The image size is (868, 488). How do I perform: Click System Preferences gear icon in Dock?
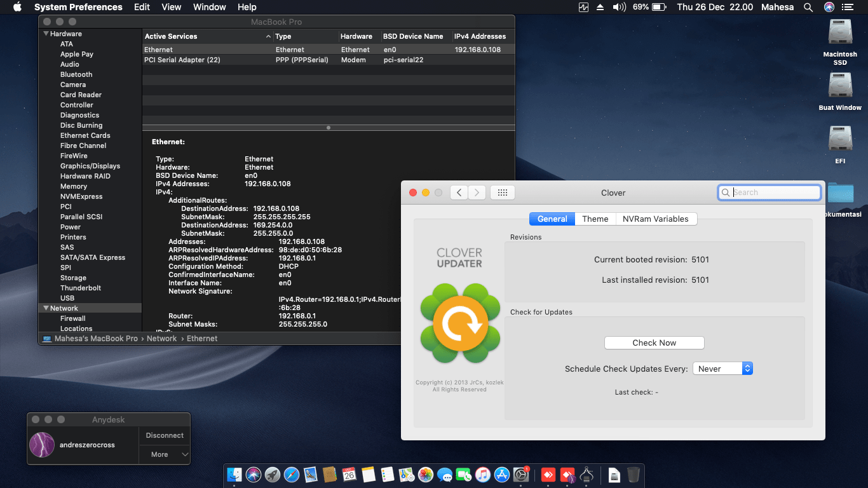(521, 474)
